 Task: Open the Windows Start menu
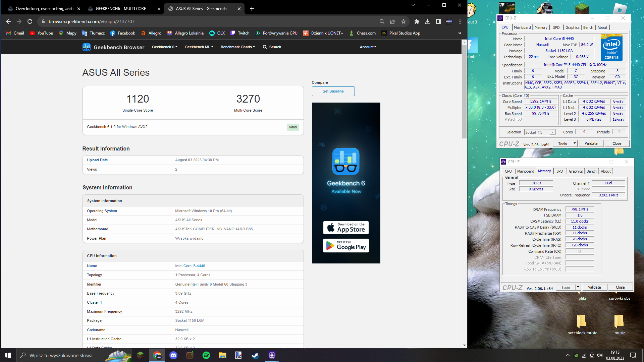(8, 355)
